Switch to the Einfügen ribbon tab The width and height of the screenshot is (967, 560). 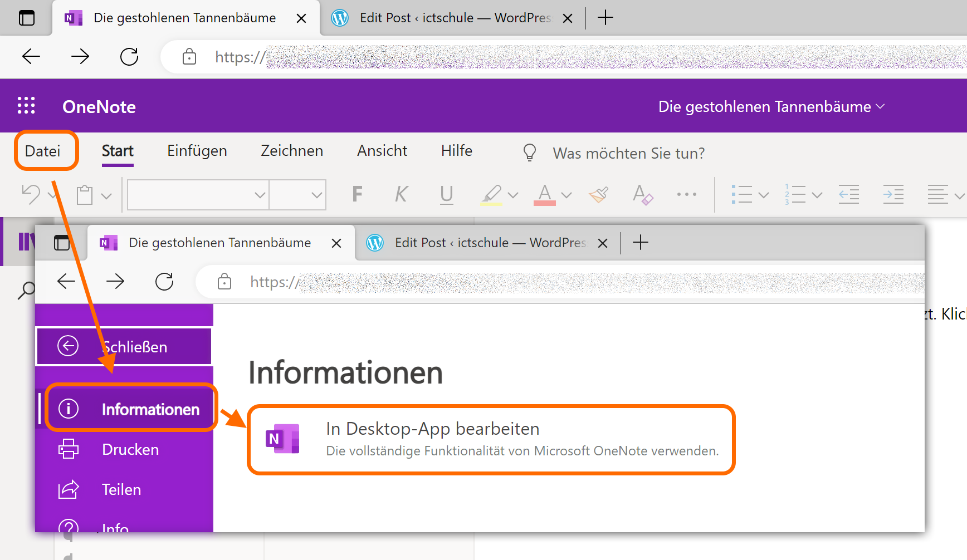(x=197, y=151)
